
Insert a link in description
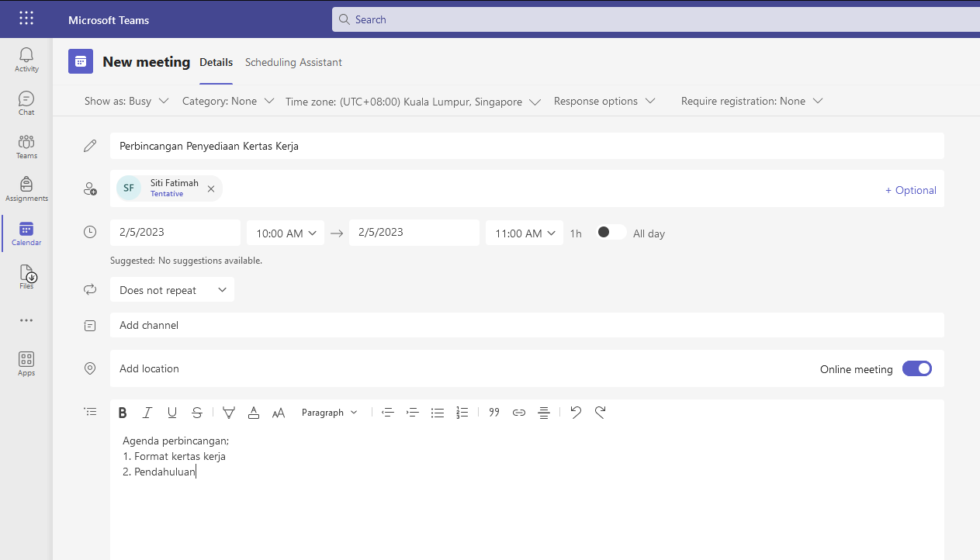point(519,413)
